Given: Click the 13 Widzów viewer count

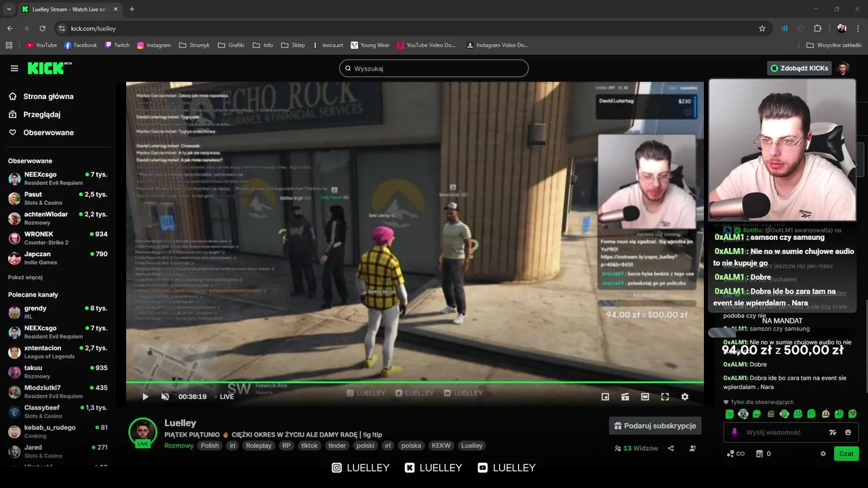Looking at the screenshot, I should pyautogui.click(x=636, y=448).
